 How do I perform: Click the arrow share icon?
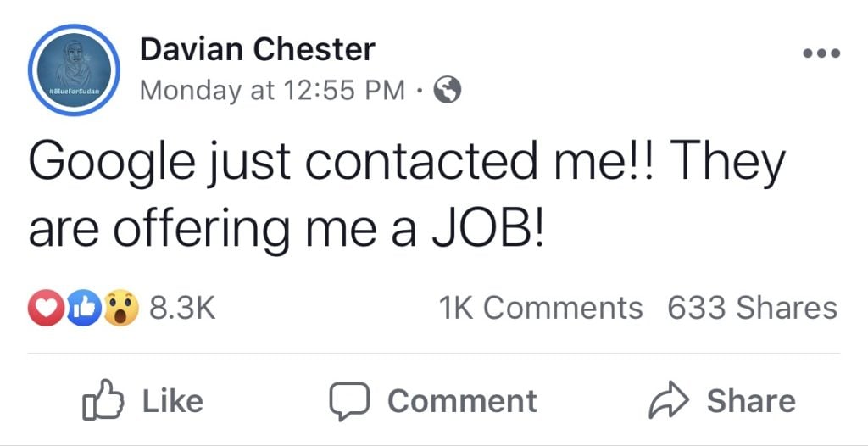coord(670,400)
